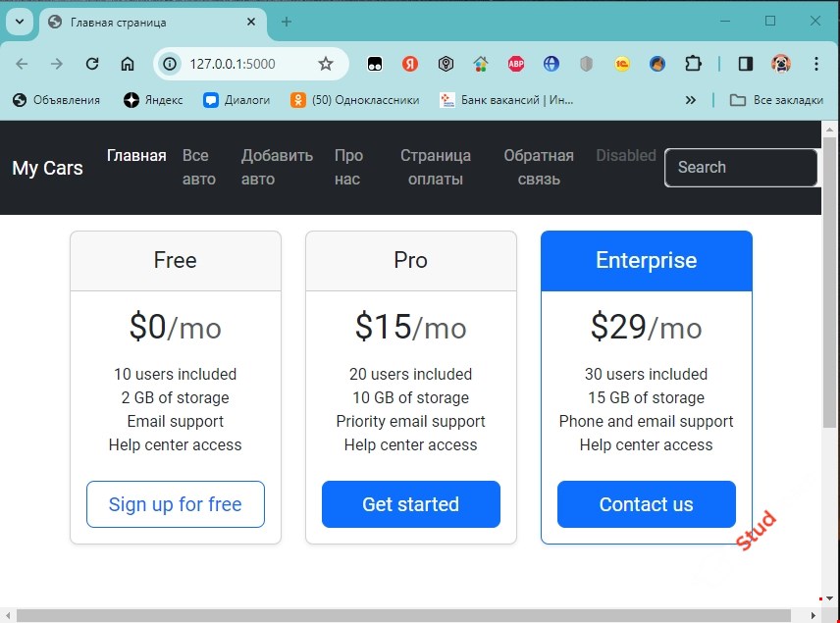Open the Все авто nav link
The height and width of the screenshot is (623, 840).
tap(199, 167)
